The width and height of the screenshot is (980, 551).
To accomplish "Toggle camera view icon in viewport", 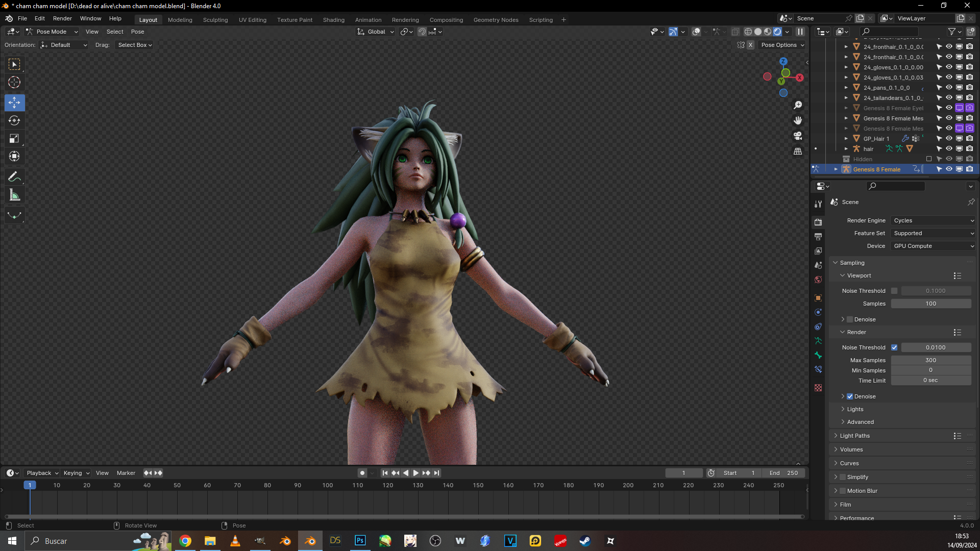I will click(798, 136).
